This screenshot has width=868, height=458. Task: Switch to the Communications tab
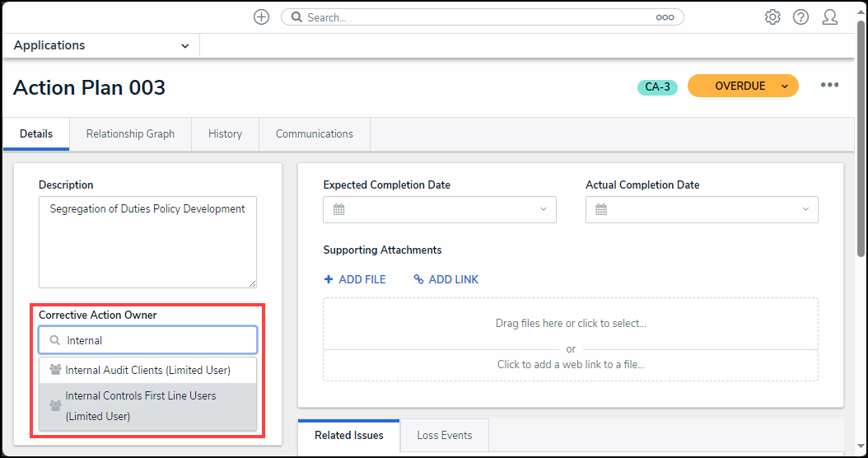(x=315, y=133)
